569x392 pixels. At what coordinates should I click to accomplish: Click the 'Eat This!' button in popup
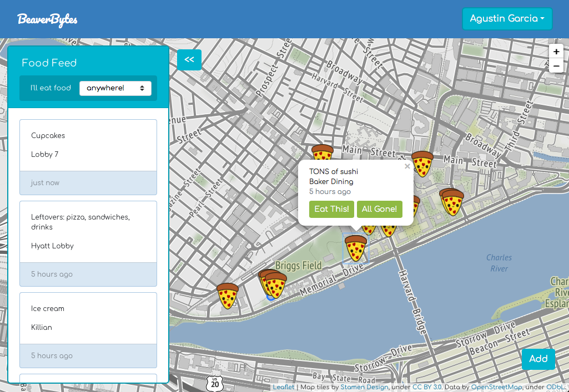pyautogui.click(x=331, y=209)
